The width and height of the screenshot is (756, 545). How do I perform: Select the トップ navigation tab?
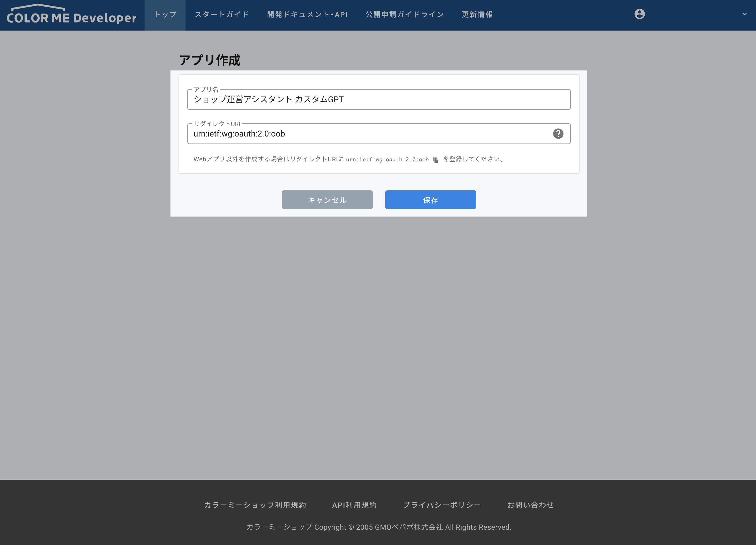(165, 15)
